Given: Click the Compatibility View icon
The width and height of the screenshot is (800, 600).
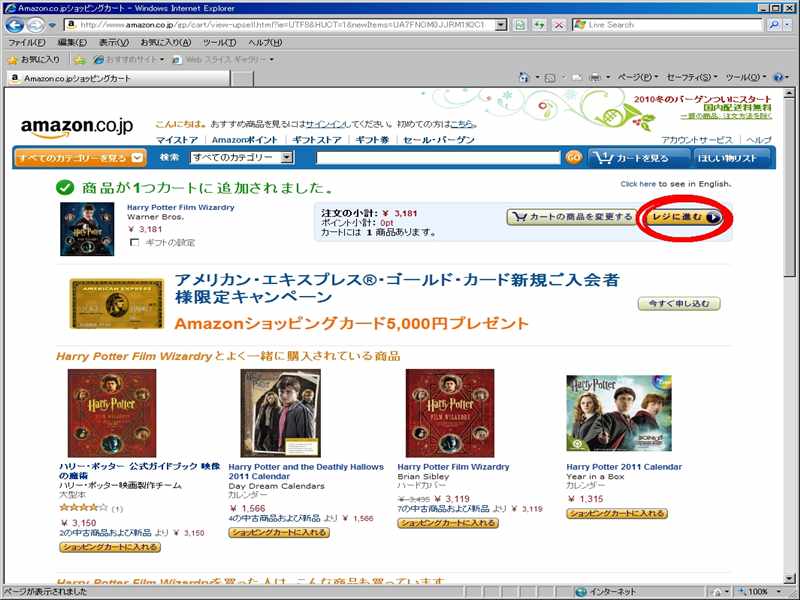Looking at the screenshot, I should click(519, 24).
